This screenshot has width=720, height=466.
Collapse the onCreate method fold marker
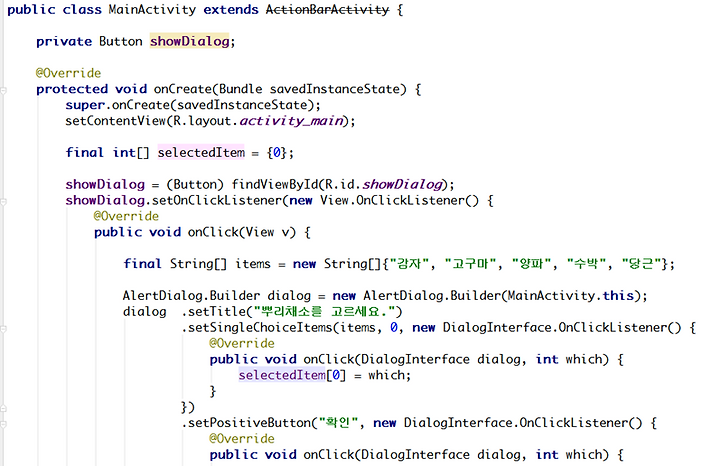(3, 90)
